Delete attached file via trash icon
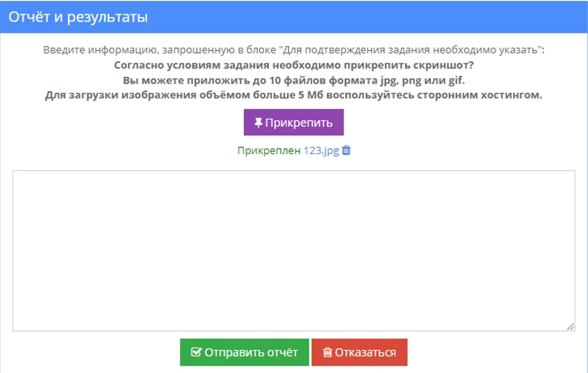The width and height of the screenshot is (588, 373). pos(346,150)
